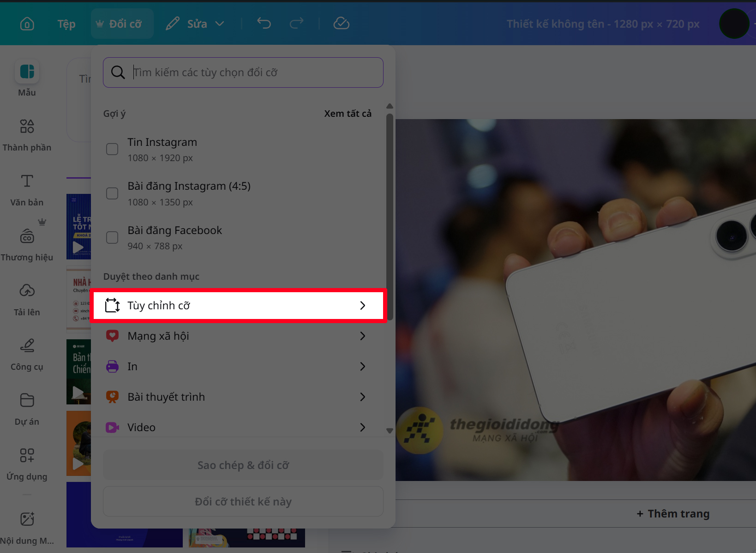Image resolution: width=756 pixels, height=553 pixels.
Task: Click the resize options search field
Action: tap(243, 72)
